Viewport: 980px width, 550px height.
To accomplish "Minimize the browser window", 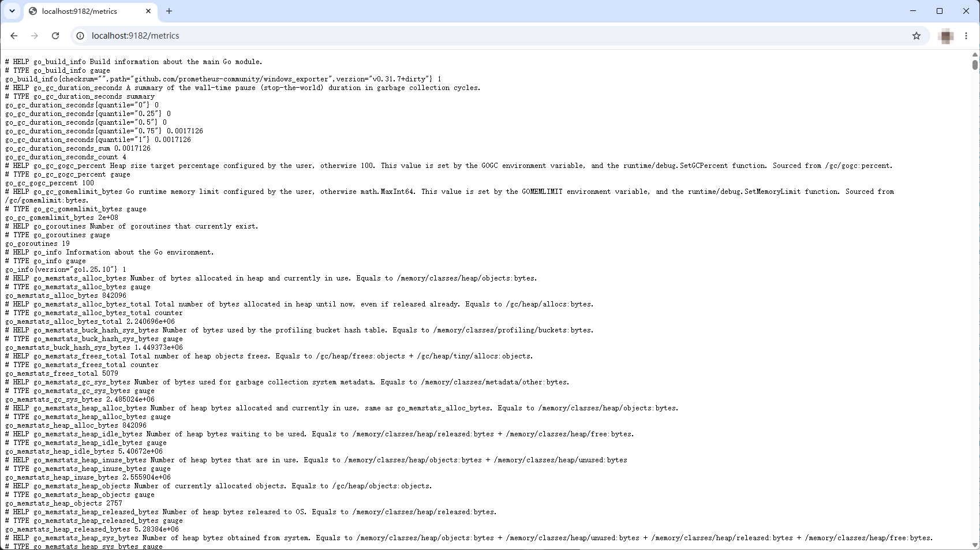I will [x=913, y=11].
